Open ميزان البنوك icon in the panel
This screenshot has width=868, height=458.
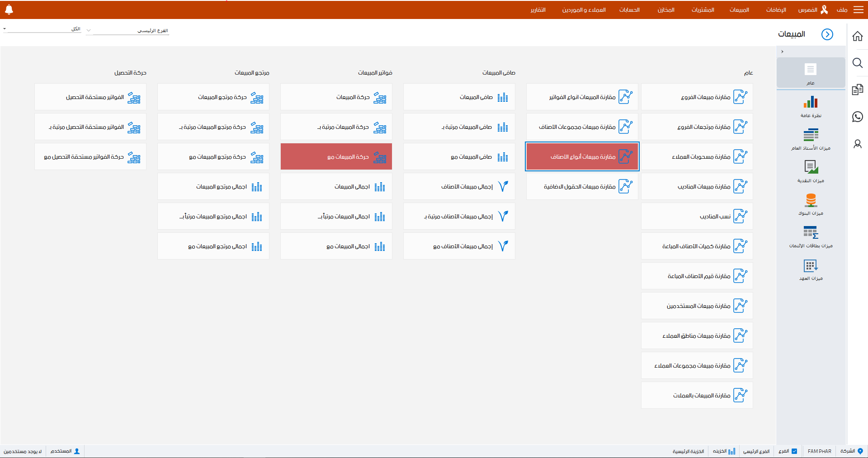811,200
